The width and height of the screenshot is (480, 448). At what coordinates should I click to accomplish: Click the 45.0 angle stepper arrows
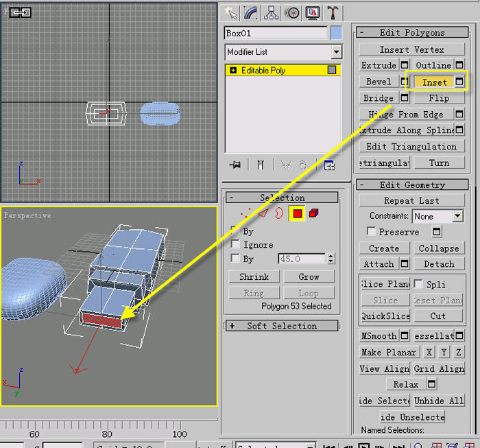[x=331, y=259]
